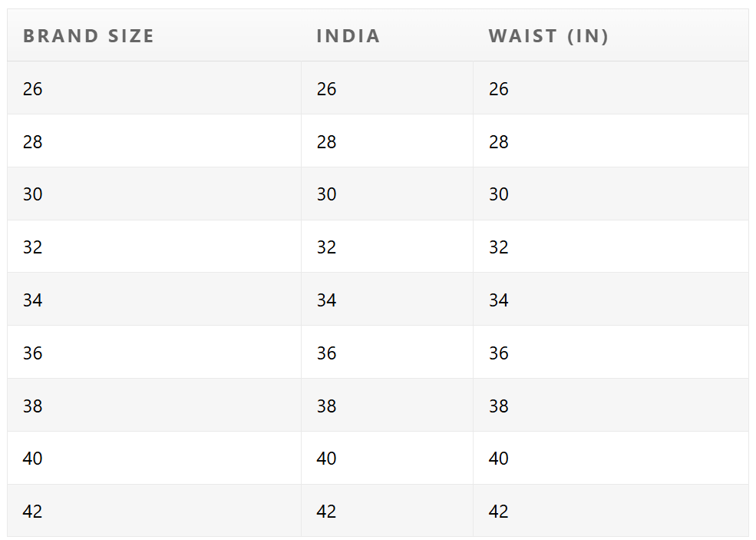Click India size 32 cell

[387, 247]
